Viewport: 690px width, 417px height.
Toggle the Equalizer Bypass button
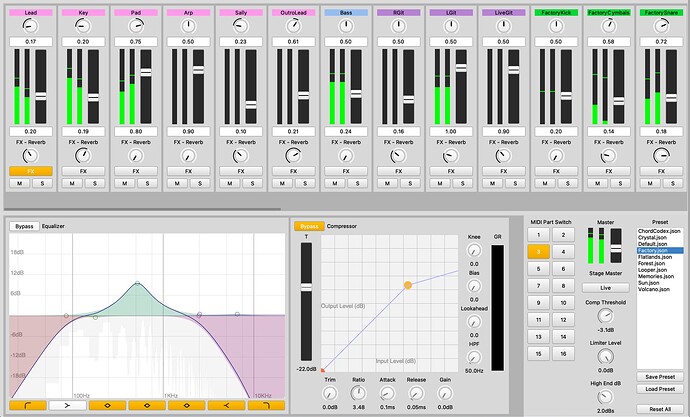pyautogui.click(x=24, y=226)
